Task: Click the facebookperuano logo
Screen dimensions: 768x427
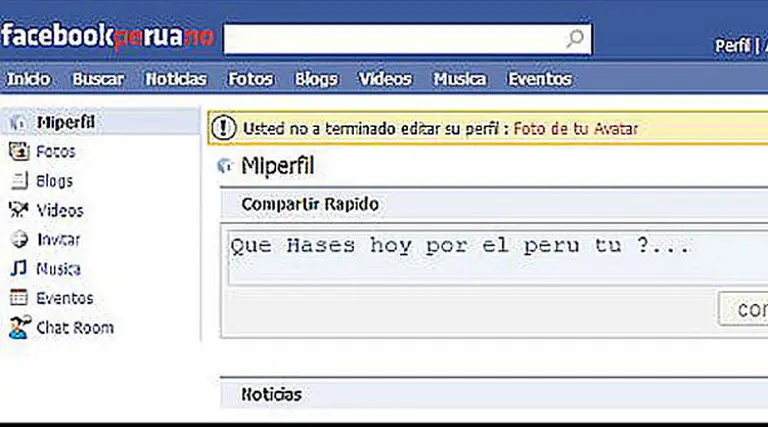Action: click(x=107, y=36)
